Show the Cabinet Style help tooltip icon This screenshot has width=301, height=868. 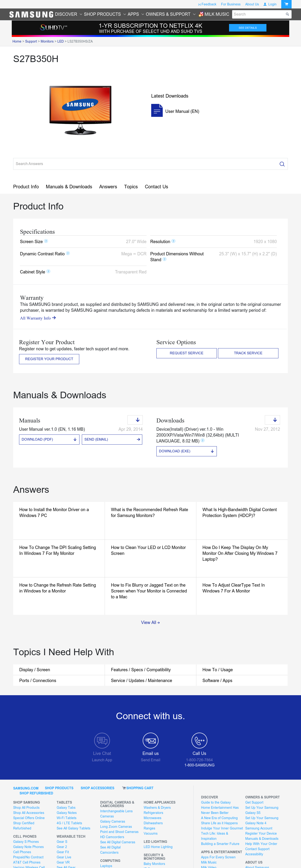(48, 272)
